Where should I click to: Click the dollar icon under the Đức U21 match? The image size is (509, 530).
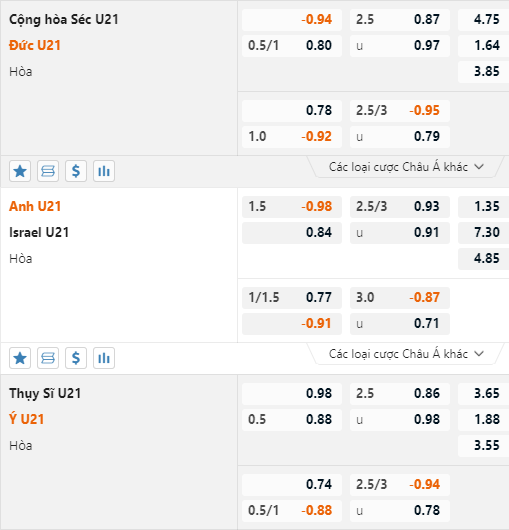click(x=76, y=171)
